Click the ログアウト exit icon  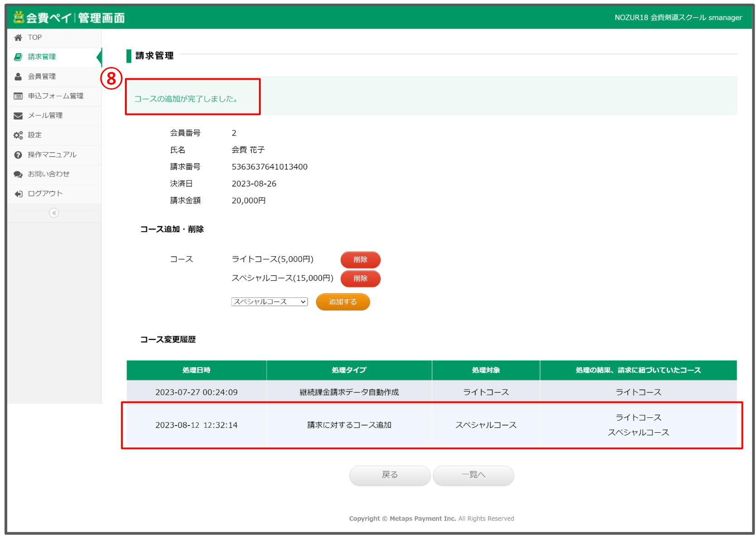(18, 193)
